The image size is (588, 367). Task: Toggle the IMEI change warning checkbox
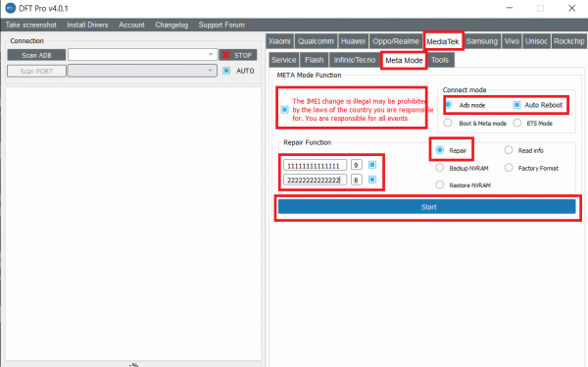(x=284, y=110)
